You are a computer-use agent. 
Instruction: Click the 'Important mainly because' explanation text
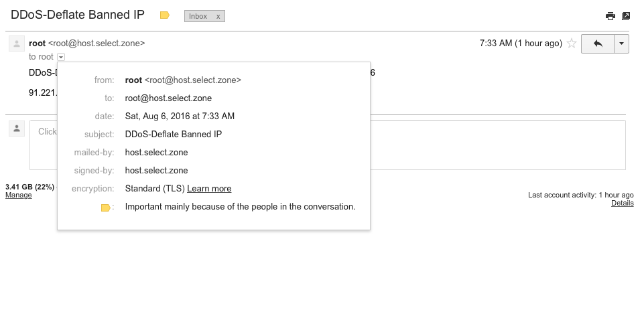[241, 207]
